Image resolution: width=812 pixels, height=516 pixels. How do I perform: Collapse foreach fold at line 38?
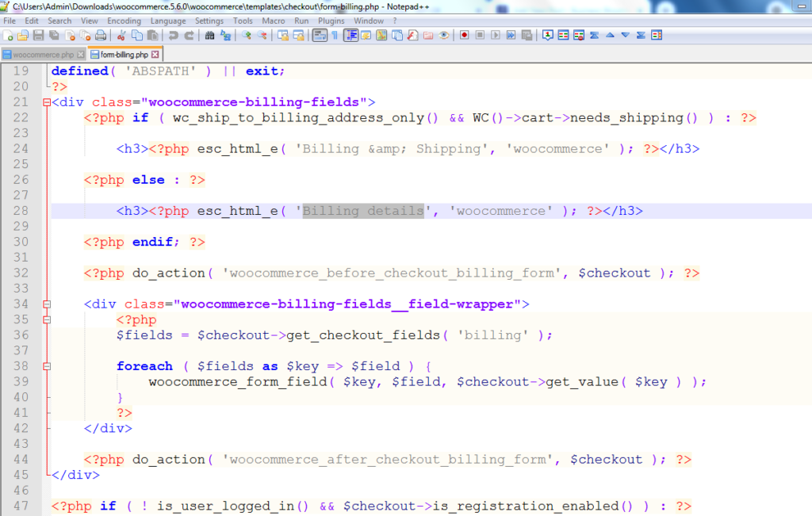(x=47, y=366)
